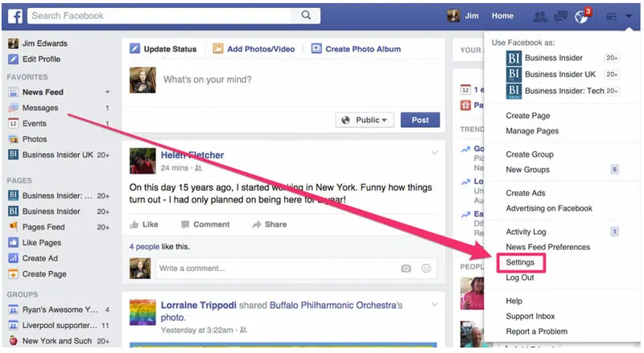Viewport: 644px width, 353px height.
Task: Click Comment on Helen Fletcher's post
Action: pos(205,224)
